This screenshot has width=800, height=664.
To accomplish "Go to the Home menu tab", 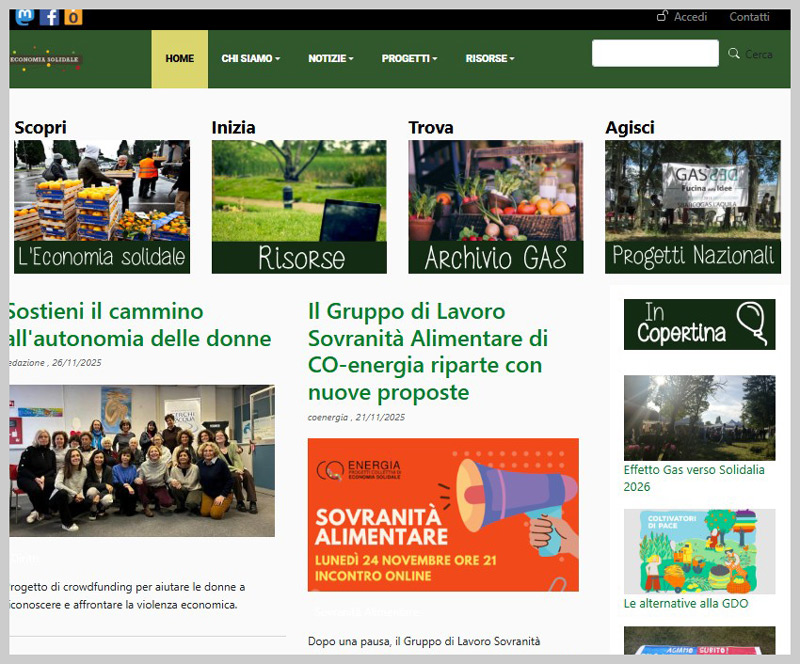I will point(180,59).
